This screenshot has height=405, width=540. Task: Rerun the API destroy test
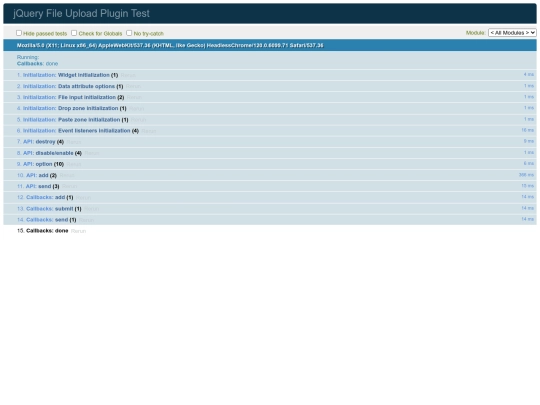(74, 142)
